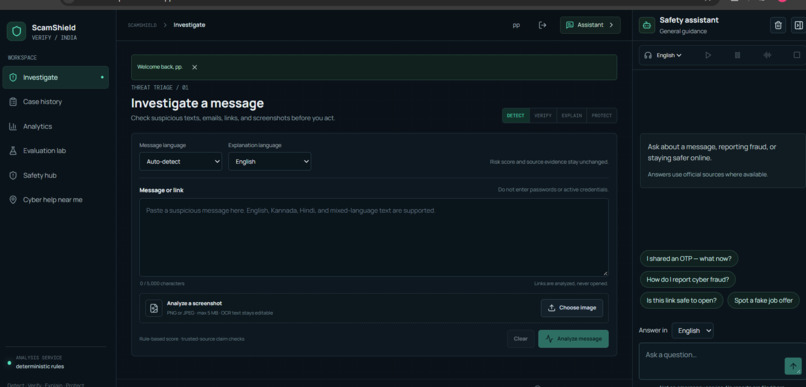Open the voice language English dropdown

click(x=669, y=55)
